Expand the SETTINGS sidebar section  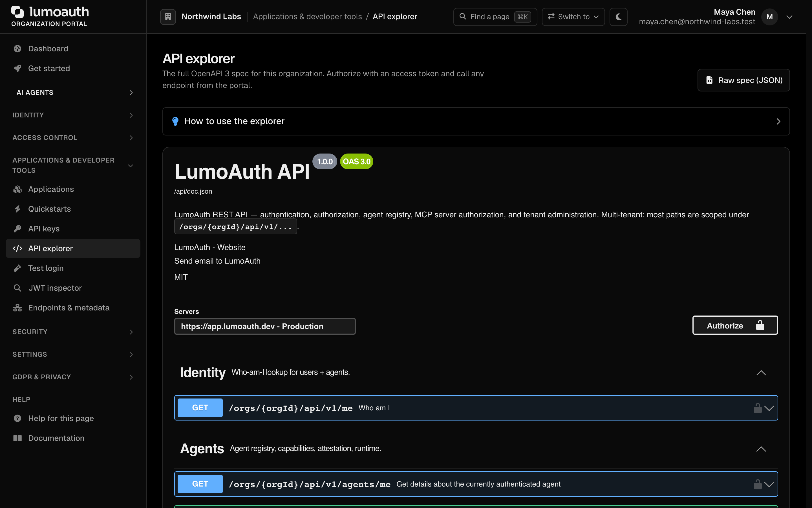(73, 354)
